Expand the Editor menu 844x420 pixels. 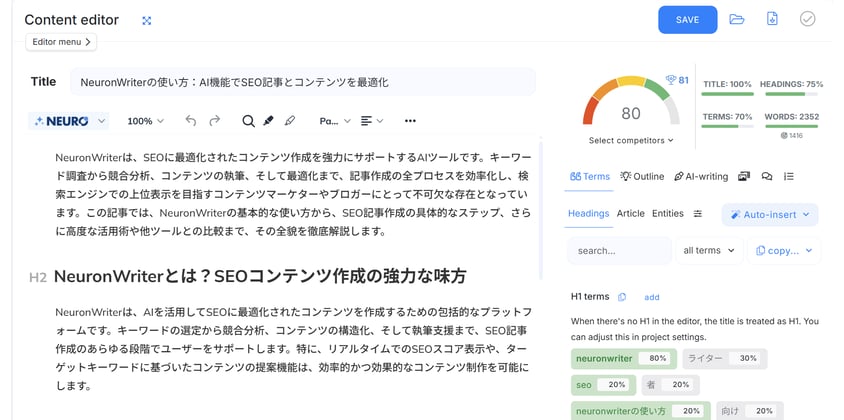pyautogui.click(x=61, y=42)
